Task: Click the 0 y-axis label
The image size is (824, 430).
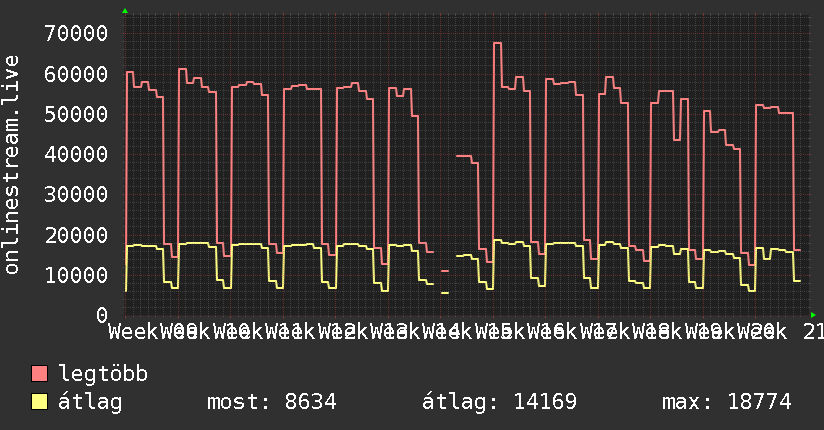Action: [x=102, y=315]
